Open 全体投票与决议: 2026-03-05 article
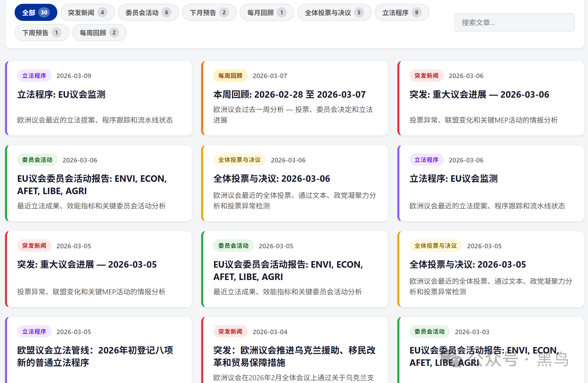The height and width of the screenshot is (383, 588). tap(468, 265)
